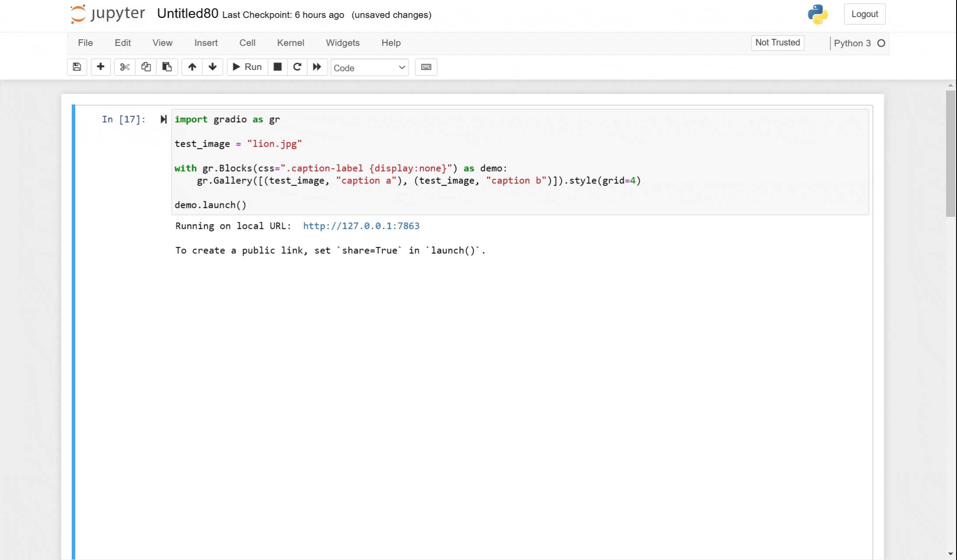Move selected cell up arrow
This screenshot has height=560, width=957.
click(192, 67)
